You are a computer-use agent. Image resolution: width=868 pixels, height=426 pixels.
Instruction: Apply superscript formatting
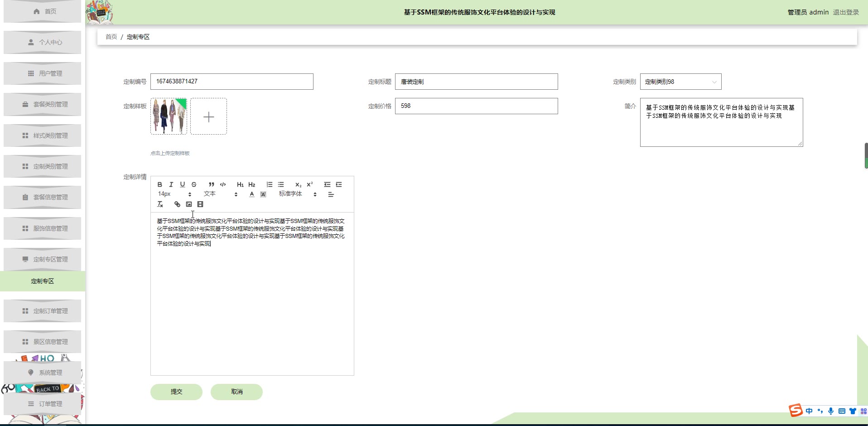pyautogui.click(x=310, y=184)
